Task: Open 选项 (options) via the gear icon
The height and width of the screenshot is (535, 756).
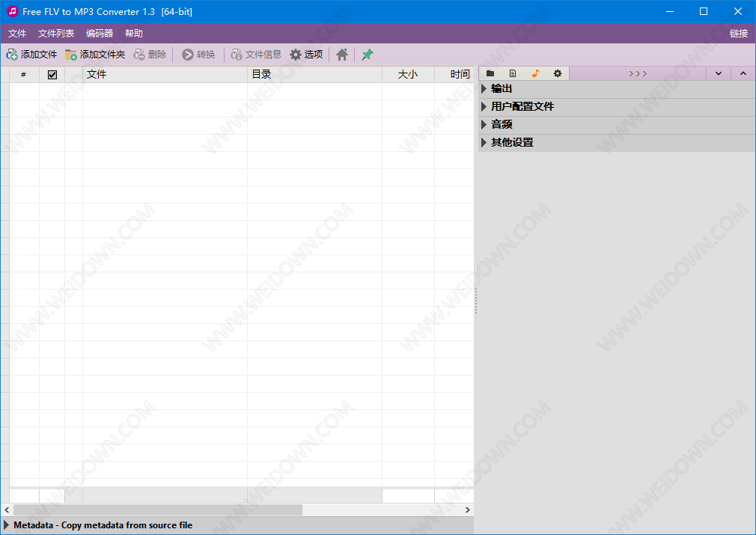Action: (x=296, y=55)
